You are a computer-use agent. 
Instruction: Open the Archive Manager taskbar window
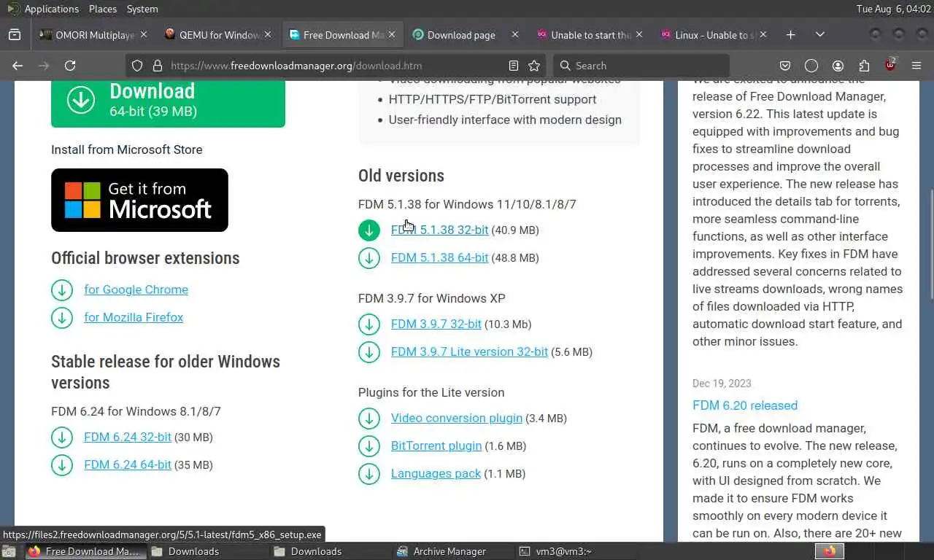click(x=451, y=551)
